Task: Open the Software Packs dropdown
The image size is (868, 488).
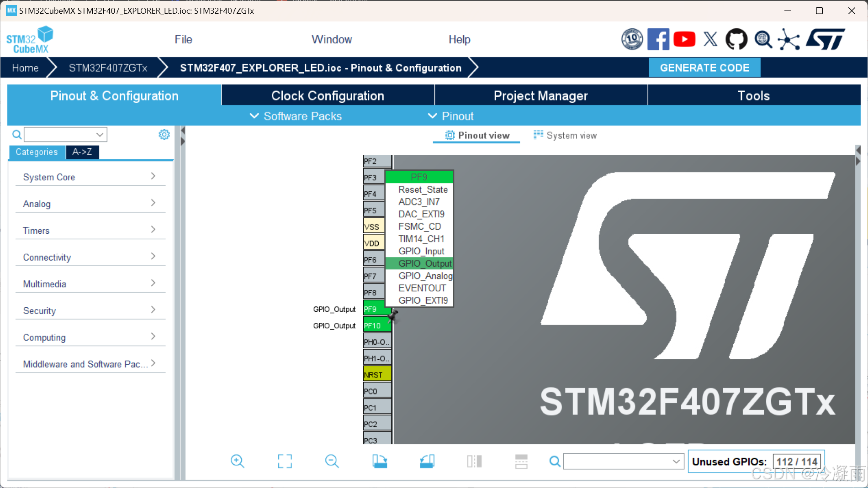Action: tap(296, 116)
